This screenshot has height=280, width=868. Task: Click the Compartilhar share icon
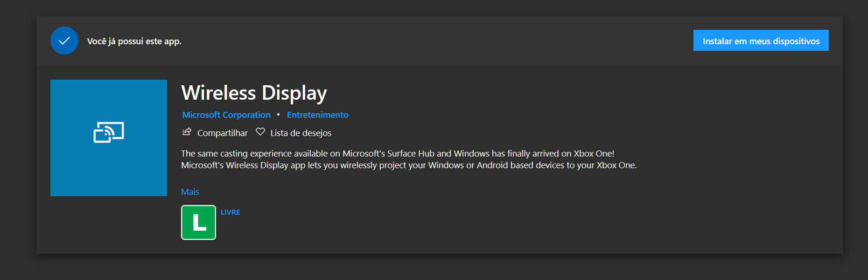pos(187,132)
